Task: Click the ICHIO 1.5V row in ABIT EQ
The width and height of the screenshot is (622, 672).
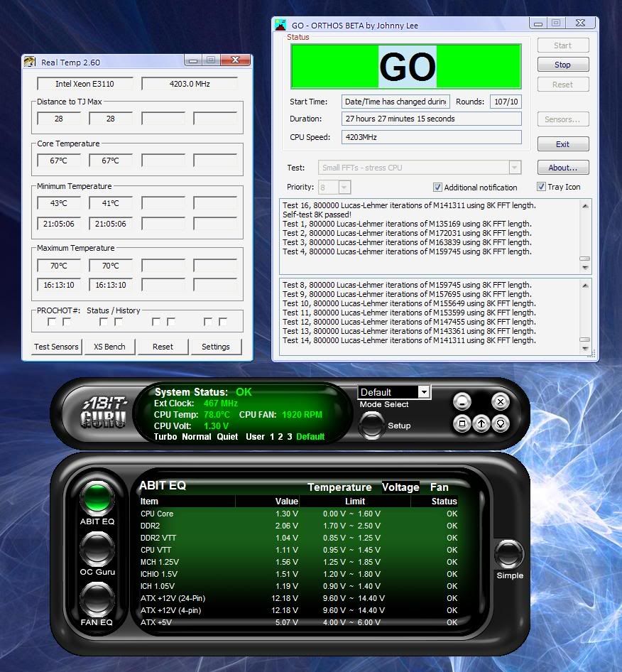Action: pos(299,574)
